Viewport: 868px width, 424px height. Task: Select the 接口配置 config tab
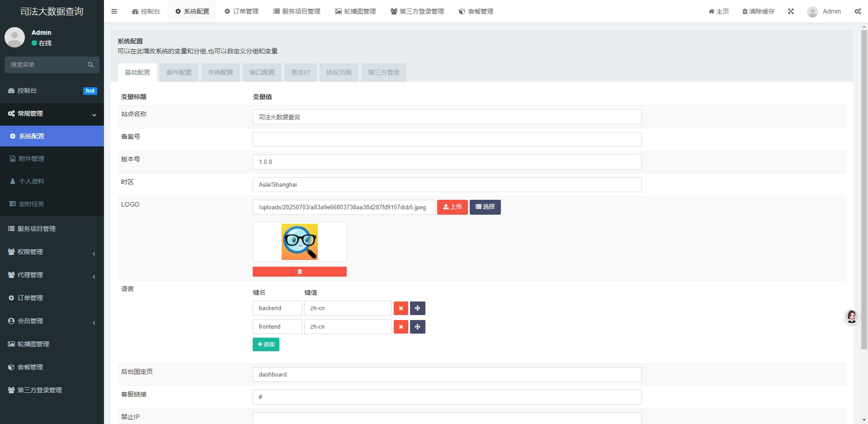tap(262, 72)
